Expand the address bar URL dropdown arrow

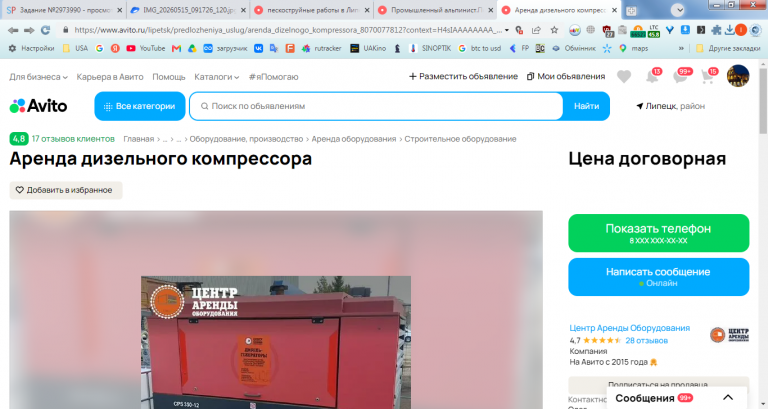506,30
